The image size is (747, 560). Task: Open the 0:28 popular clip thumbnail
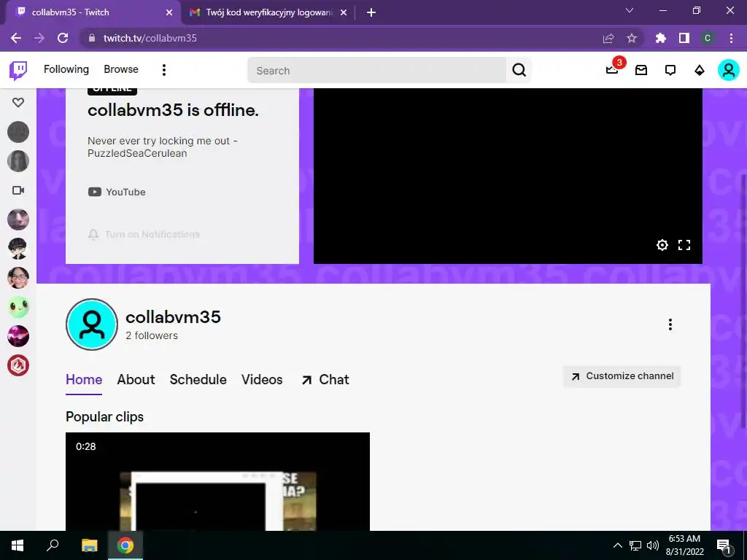pos(217,481)
